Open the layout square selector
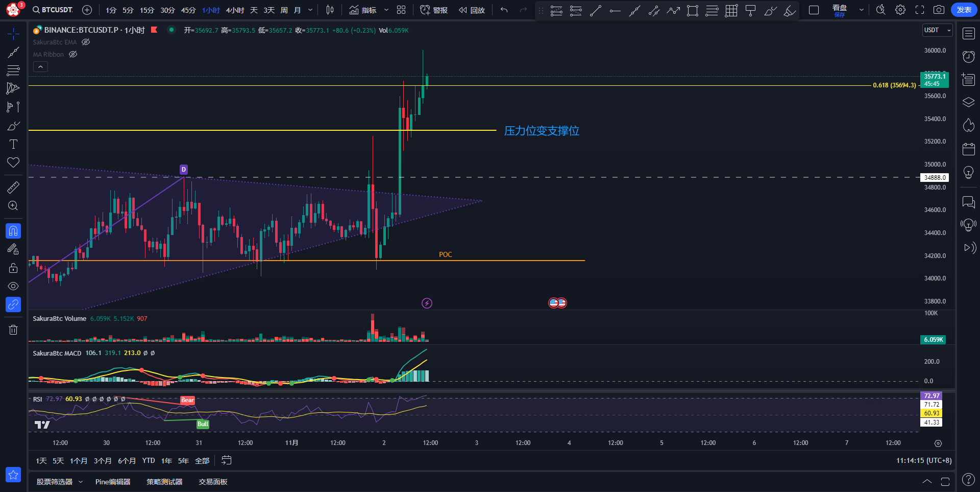The image size is (980, 492). coord(814,10)
